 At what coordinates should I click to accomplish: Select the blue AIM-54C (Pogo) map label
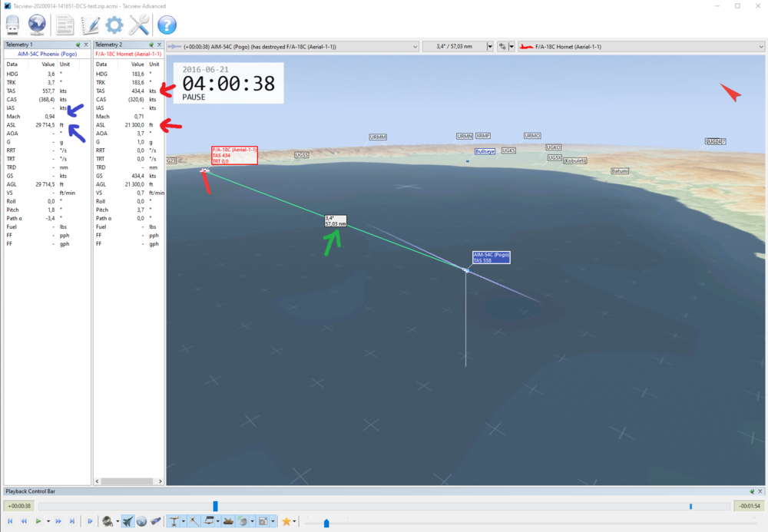coord(492,257)
